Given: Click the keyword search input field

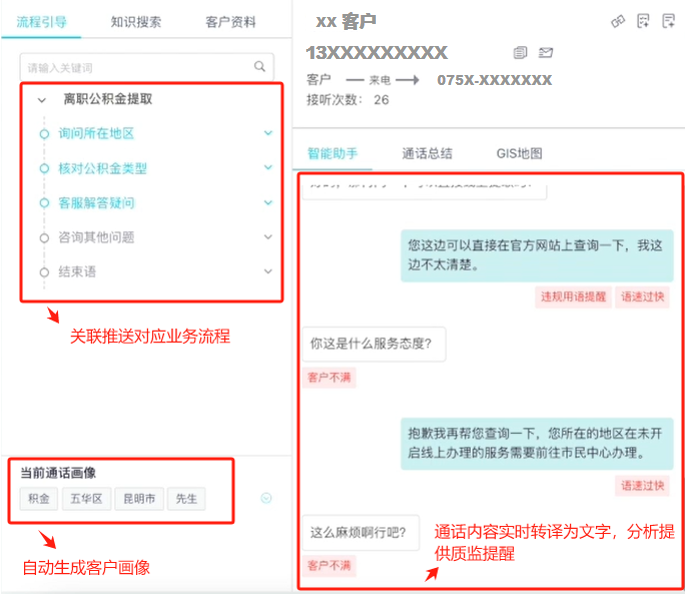Looking at the screenshot, I should coord(147,67).
